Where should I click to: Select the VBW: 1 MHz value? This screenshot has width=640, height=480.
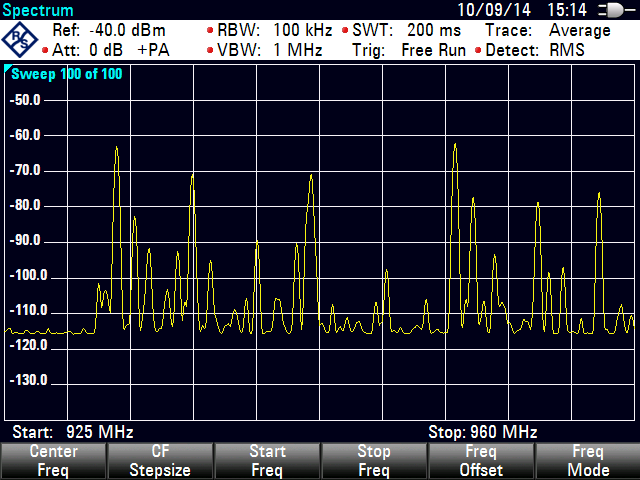(x=269, y=50)
